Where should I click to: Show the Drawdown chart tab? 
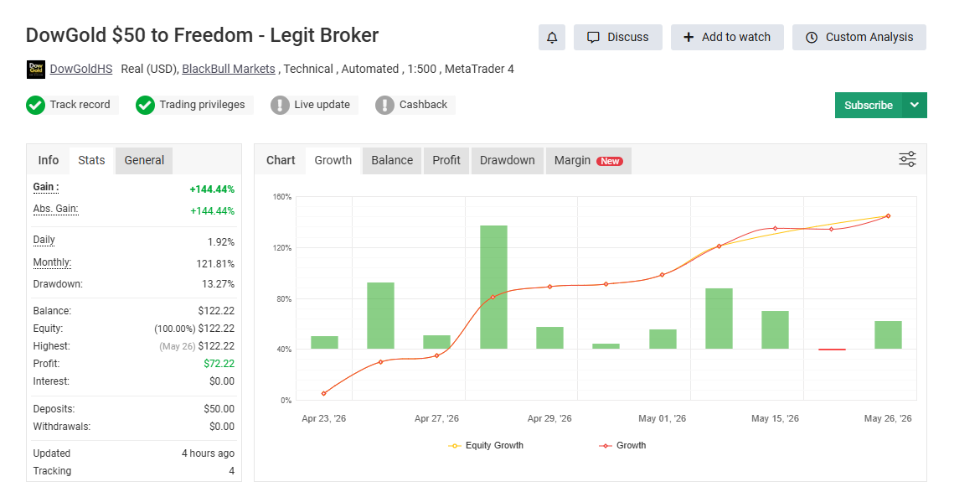point(508,160)
